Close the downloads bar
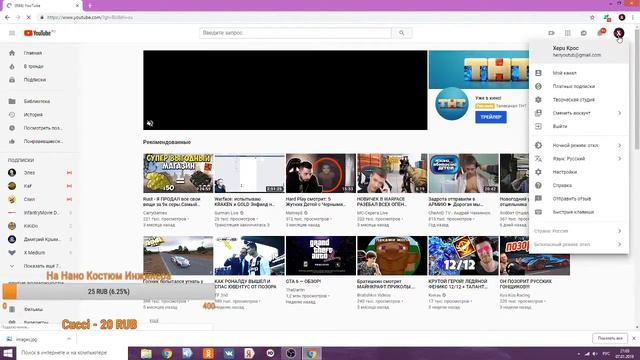Screen dimensions: 640x360 pyautogui.click(x=634, y=338)
